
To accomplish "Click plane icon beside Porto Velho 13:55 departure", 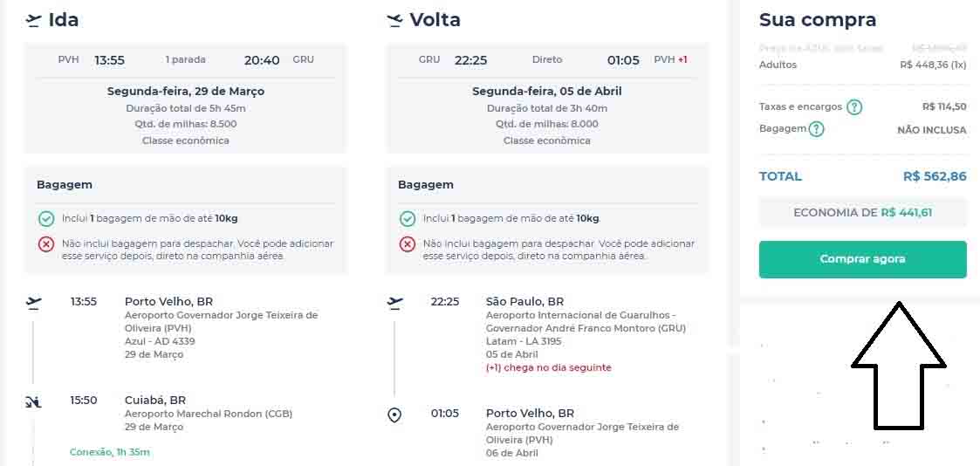I will (33, 303).
